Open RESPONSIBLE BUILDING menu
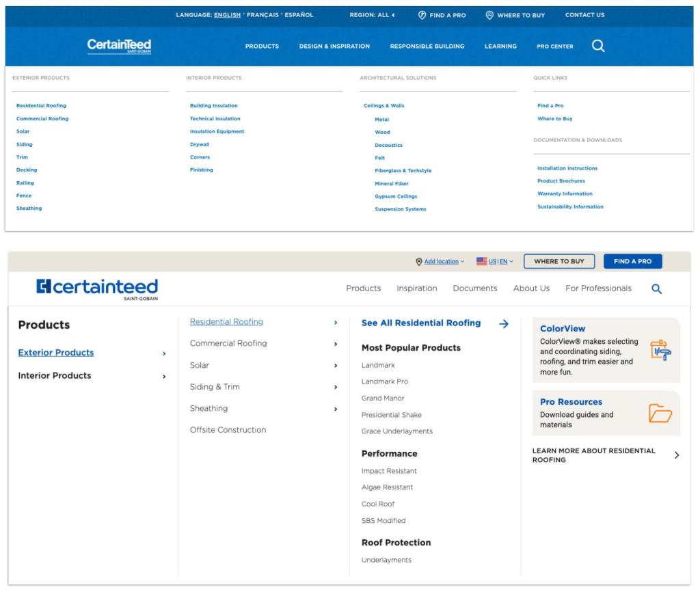The image size is (700, 594). pyautogui.click(x=427, y=46)
